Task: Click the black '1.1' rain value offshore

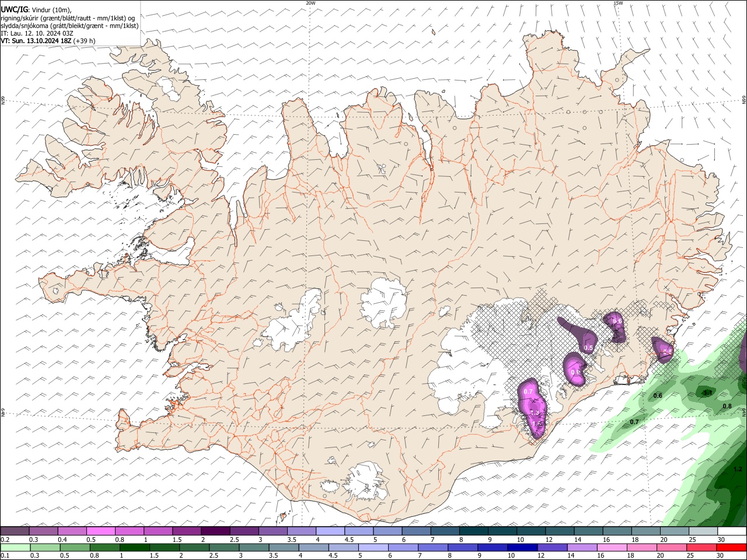Action: coord(708,393)
